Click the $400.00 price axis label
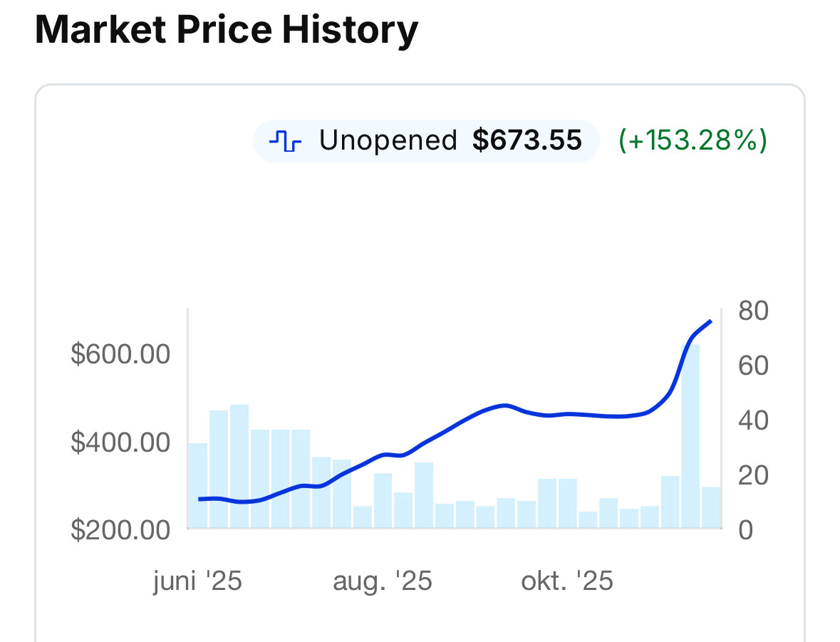 [x=120, y=442]
